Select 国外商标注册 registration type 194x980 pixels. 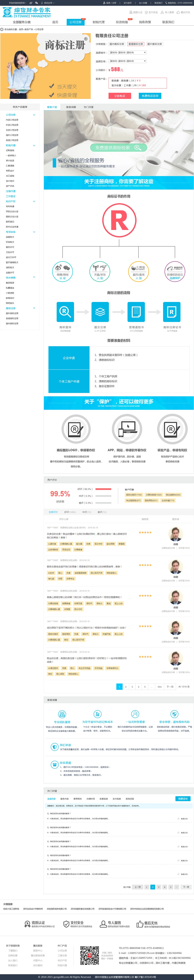pyautogui.click(x=154, y=44)
